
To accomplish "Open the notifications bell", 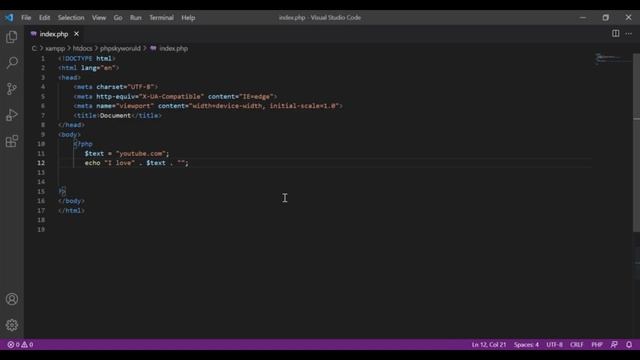I will pos(629,345).
